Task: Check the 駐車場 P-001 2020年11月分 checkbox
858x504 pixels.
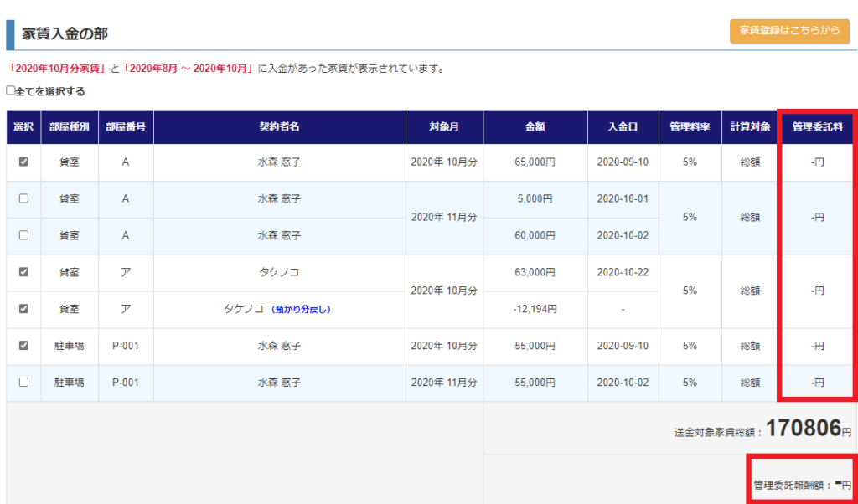Action: click(23, 382)
